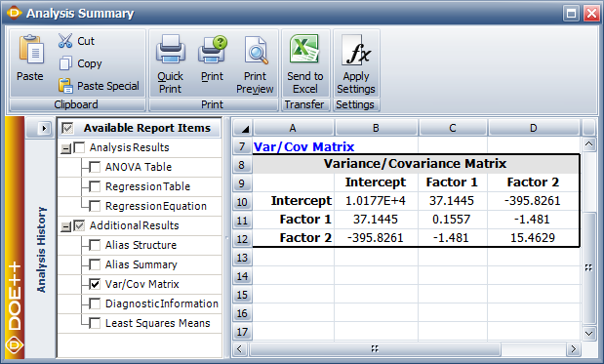Check the Alias Structure checkbox
Image resolution: width=604 pixels, height=364 pixels.
(x=95, y=245)
